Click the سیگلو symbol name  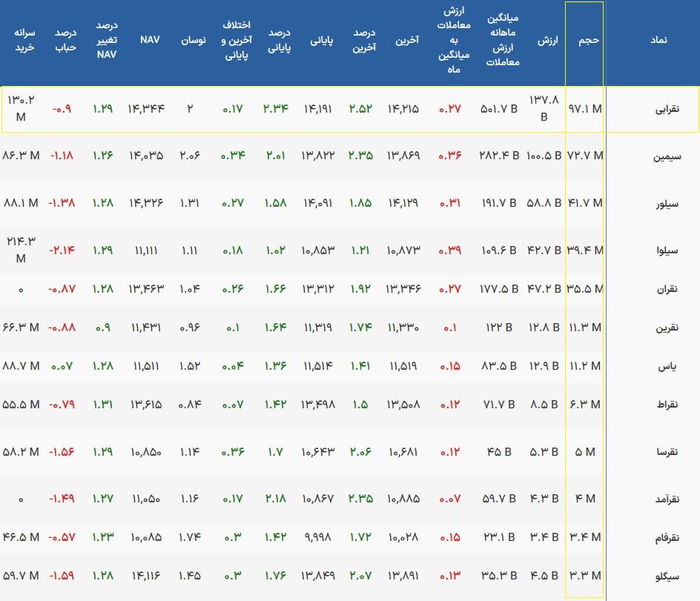(667, 577)
